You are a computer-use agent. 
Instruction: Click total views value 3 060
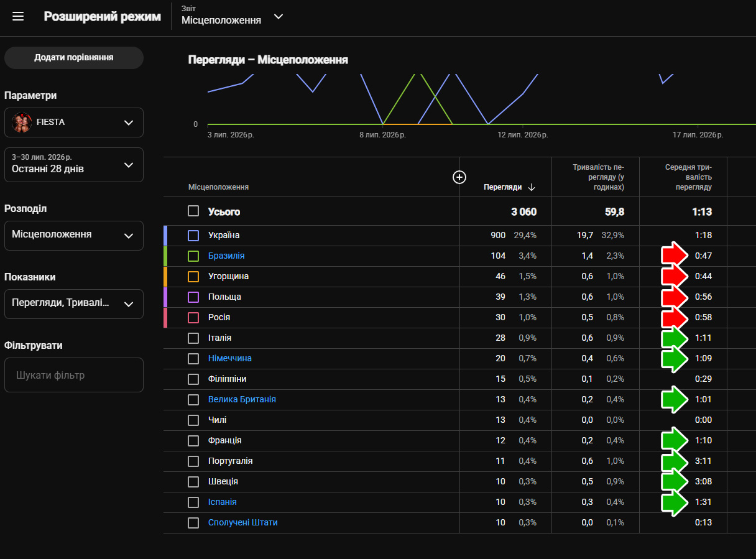tap(523, 212)
